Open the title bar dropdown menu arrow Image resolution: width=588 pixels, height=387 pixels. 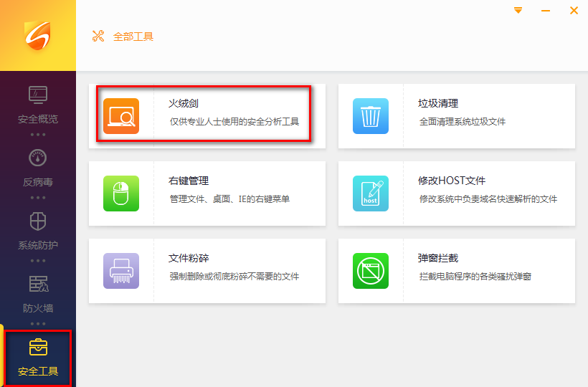(x=518, y=11)
